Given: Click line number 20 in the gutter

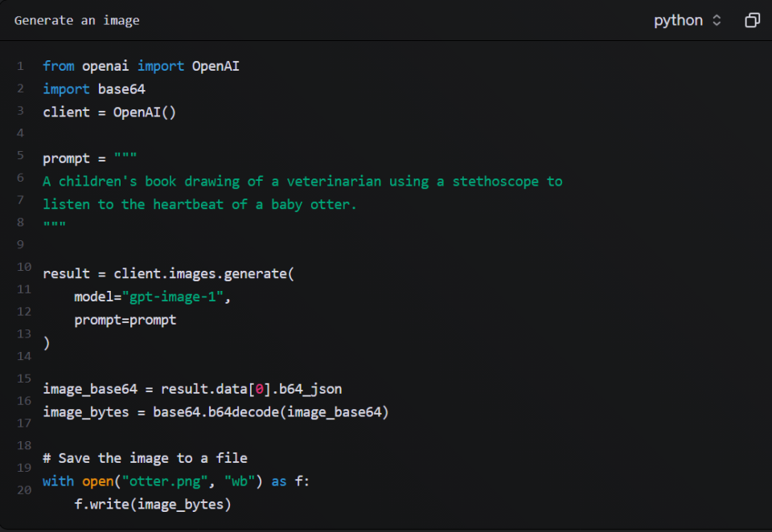Looking at the screenshot, I should click(24, 490).
